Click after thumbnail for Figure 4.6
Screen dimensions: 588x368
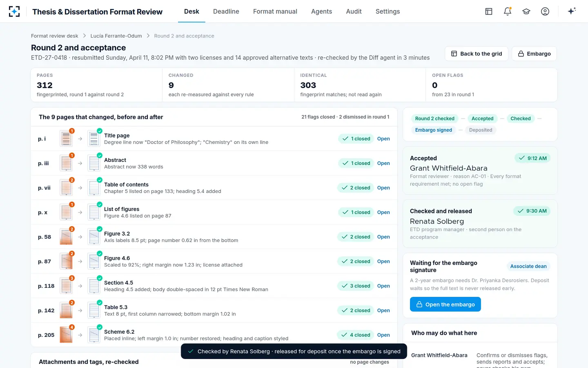pyautogui.click(x=94, y=261)
